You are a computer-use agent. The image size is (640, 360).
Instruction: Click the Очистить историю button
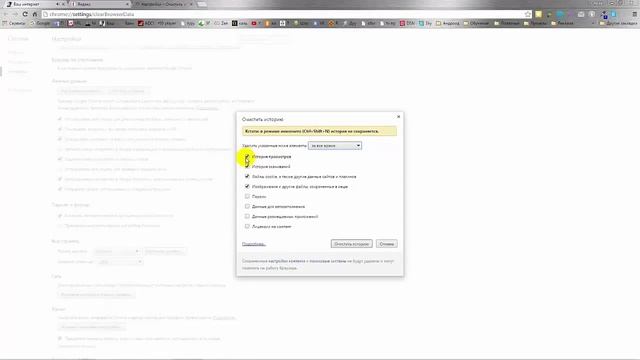(351, 244)
